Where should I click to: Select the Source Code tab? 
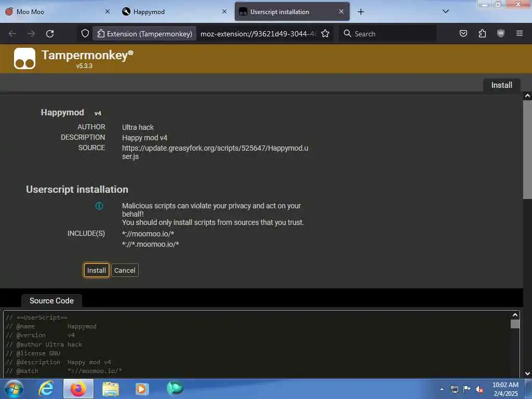[x=51, y=301]
